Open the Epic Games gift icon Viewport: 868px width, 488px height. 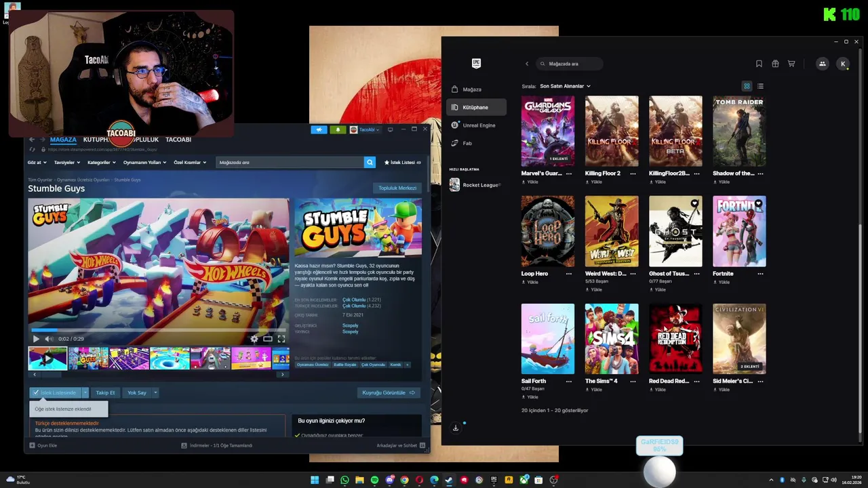(x=775, y=64)
